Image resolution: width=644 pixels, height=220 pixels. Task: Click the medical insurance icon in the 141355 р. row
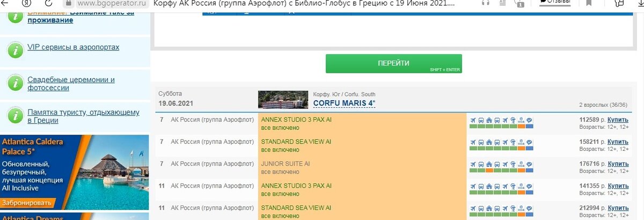(x=513, y=186)
